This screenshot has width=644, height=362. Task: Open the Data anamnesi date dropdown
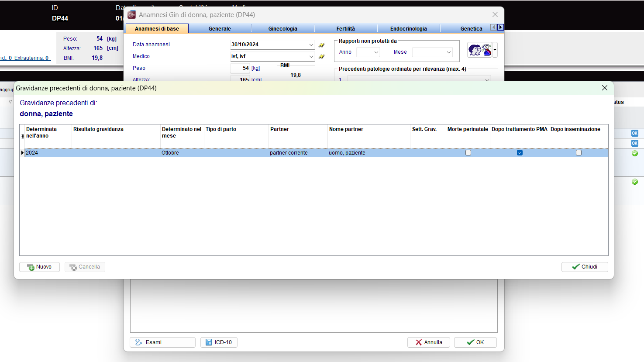tap(311, 45)
